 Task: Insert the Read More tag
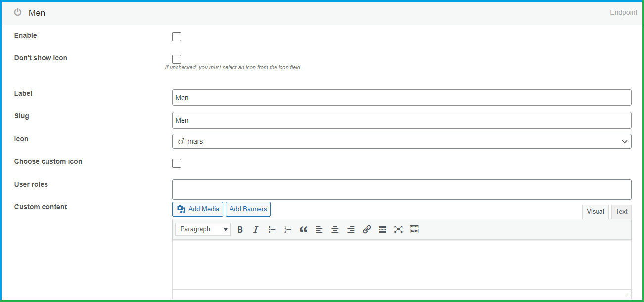(382, 229)
